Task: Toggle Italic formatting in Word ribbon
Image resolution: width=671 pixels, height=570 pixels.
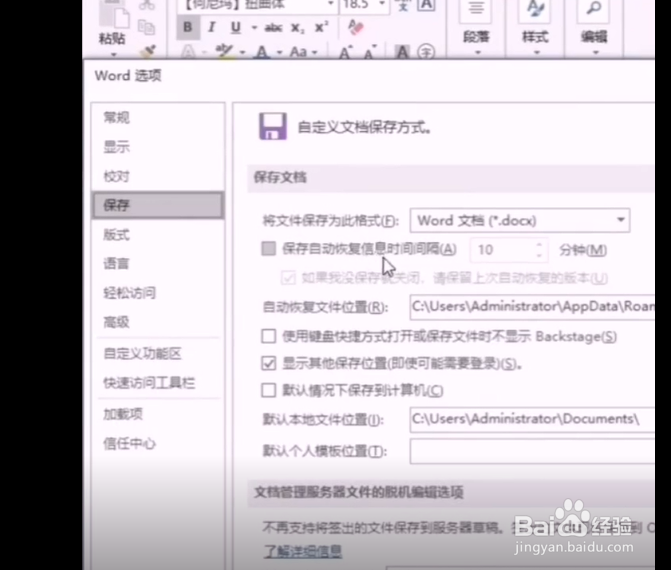Action: tap(211, 27)
